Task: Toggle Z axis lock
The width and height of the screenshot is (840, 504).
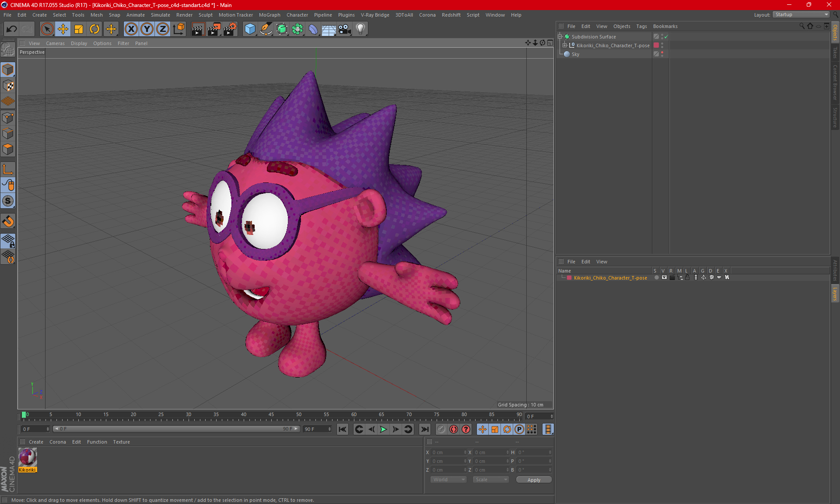Action: coord(163,29)
